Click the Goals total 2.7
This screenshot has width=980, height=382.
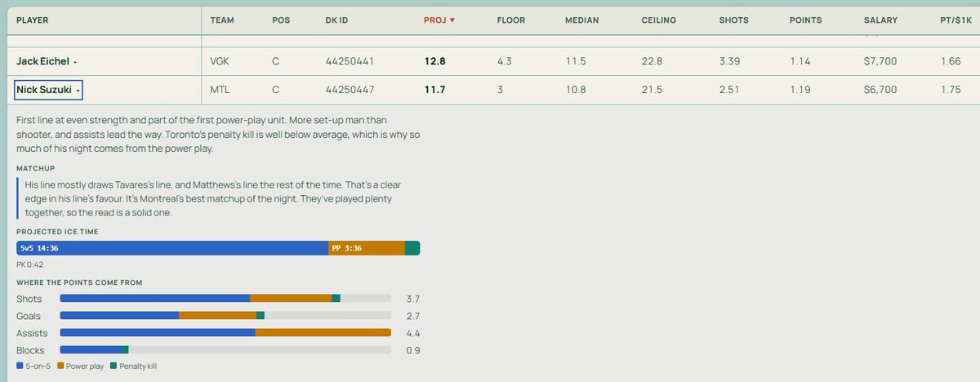pos(412,316)
